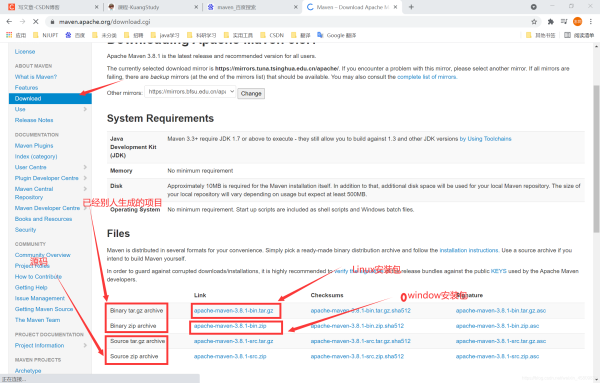The height and width of the screenshot is (383, 600).
Task: Switch to the KuangStudy tab
Action: [152, 7]
